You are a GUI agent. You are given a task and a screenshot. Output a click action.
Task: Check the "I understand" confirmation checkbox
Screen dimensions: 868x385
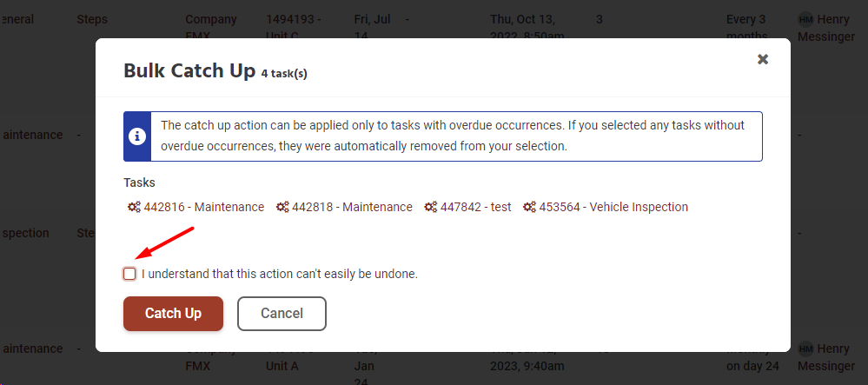click(129, 274)
